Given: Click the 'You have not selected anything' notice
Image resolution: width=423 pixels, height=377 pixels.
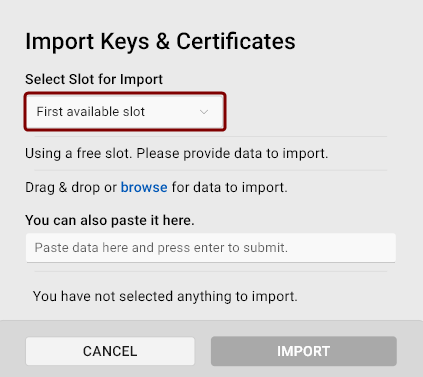Looking at the screenshot, I should (165, 296).
